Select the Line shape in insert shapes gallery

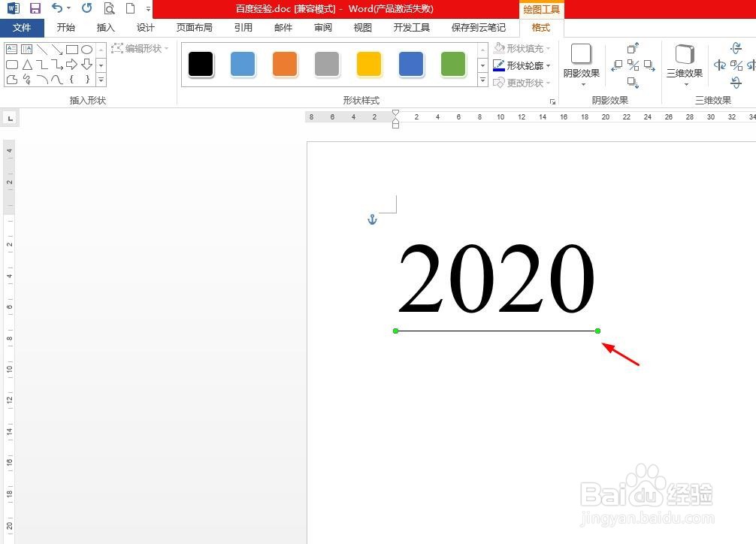tap(43, 50)
